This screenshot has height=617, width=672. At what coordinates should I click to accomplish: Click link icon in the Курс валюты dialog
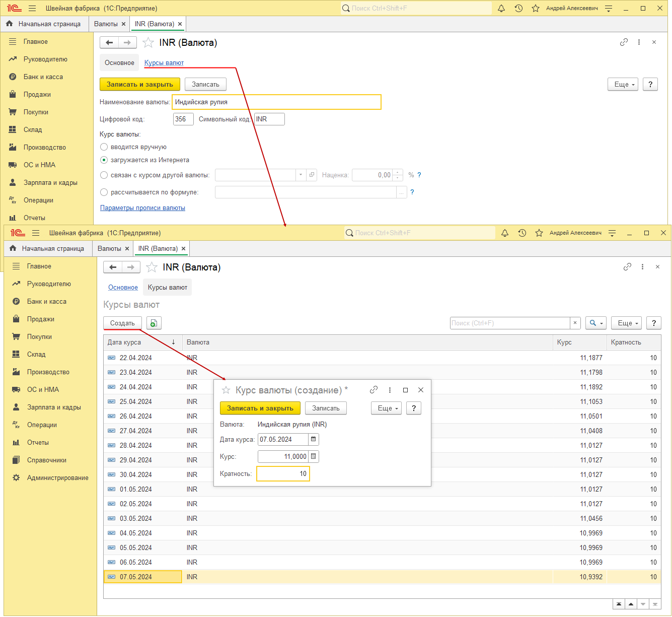(374, 390)
